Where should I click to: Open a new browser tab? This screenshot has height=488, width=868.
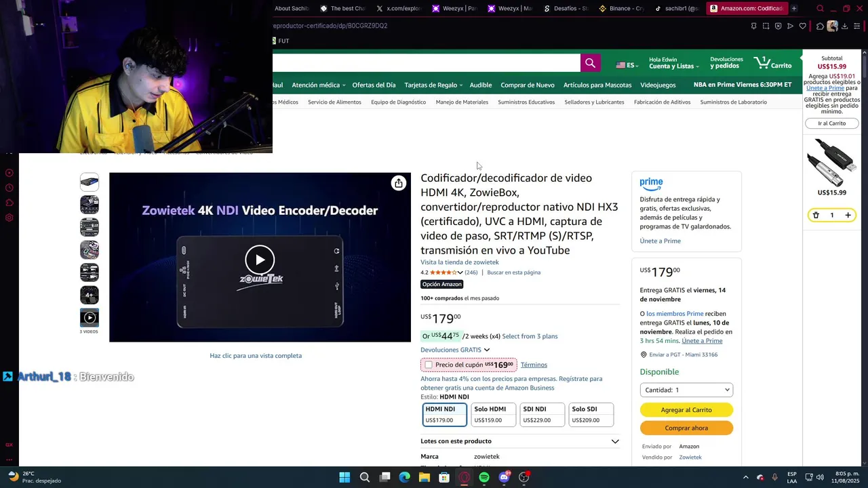794,9
